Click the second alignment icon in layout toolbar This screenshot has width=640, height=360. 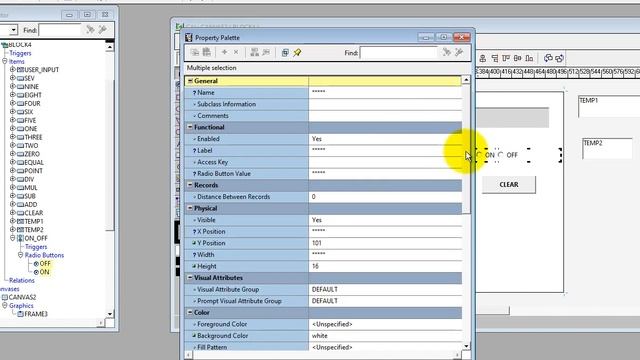point(494,58)
